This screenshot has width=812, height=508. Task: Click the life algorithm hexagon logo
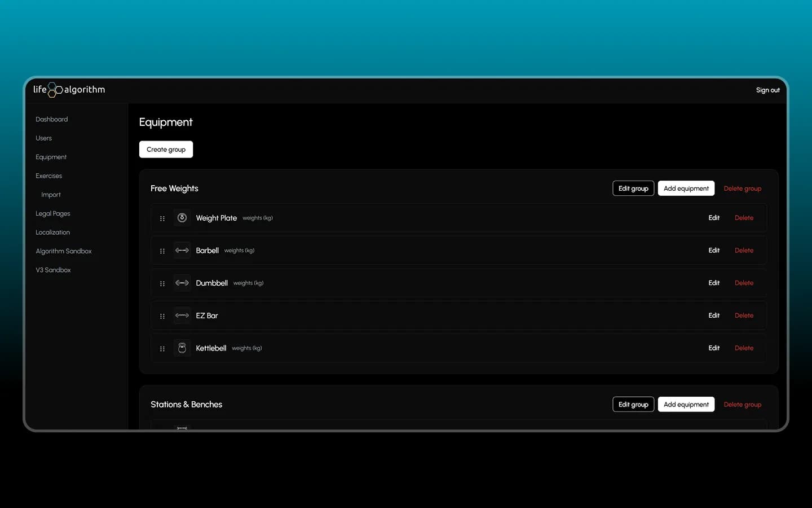[x=55, y=90]
